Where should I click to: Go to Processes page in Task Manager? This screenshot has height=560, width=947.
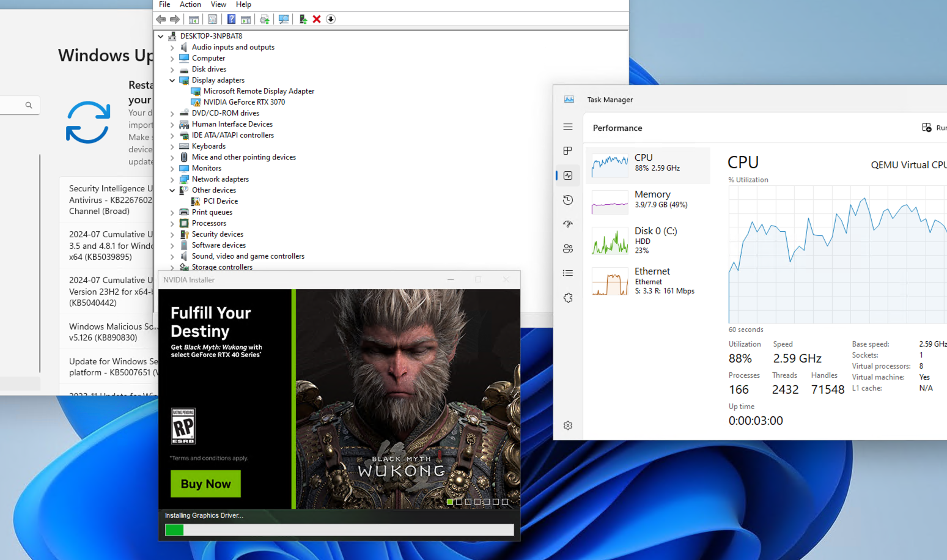coord(568,151)
